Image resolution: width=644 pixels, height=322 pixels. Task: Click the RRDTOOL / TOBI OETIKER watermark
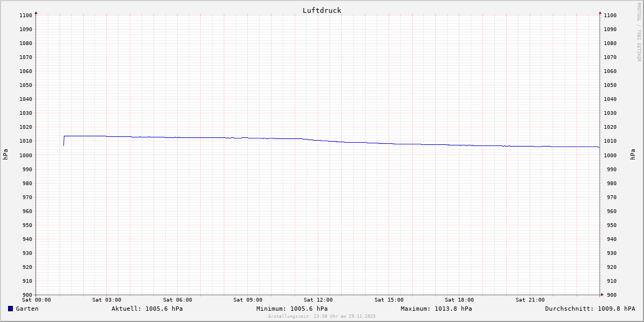tap(639, 32)
